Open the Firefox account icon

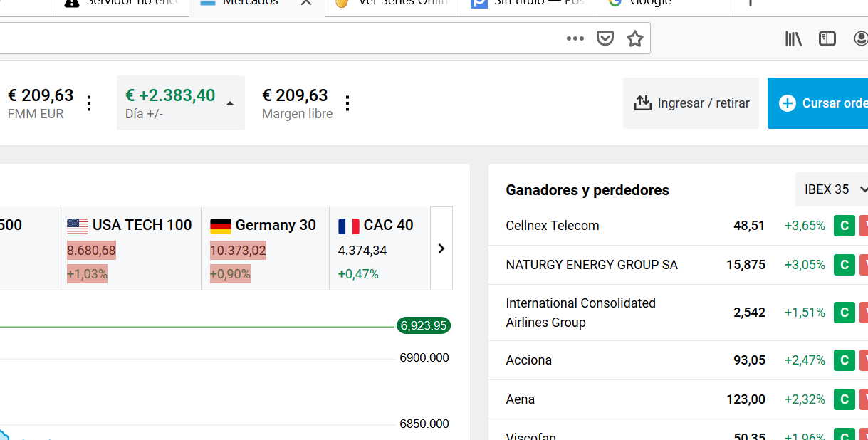pyautogui.click(x=861, y=38)
